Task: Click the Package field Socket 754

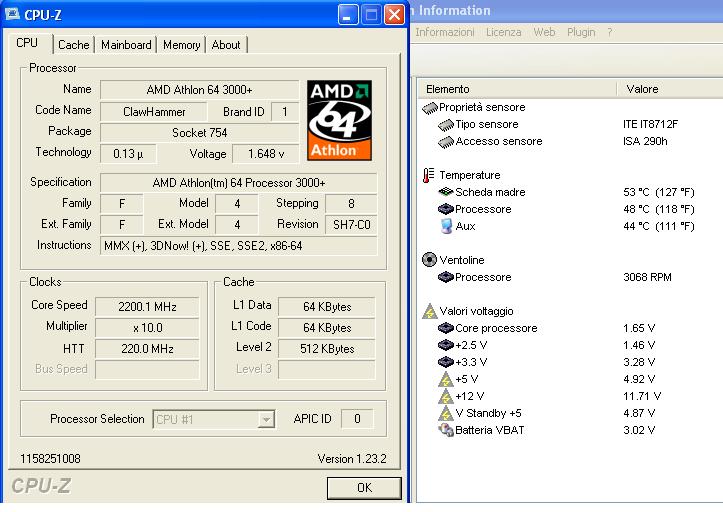Action: pos(199,133)
